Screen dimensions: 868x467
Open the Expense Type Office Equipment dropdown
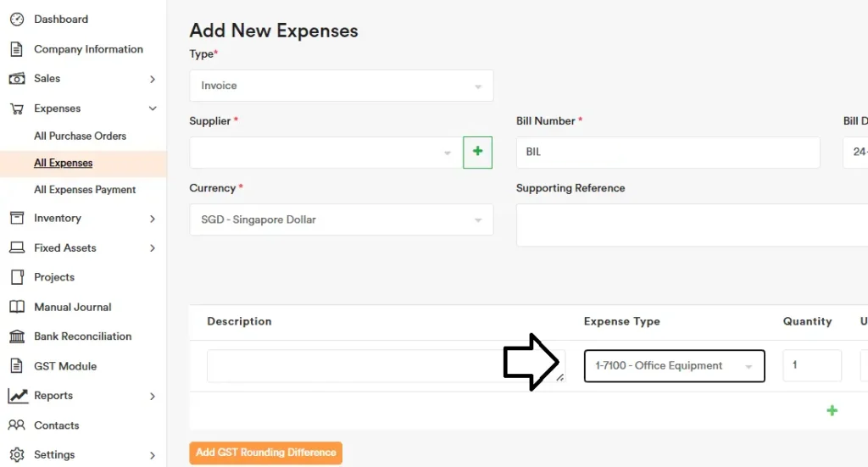674,366
